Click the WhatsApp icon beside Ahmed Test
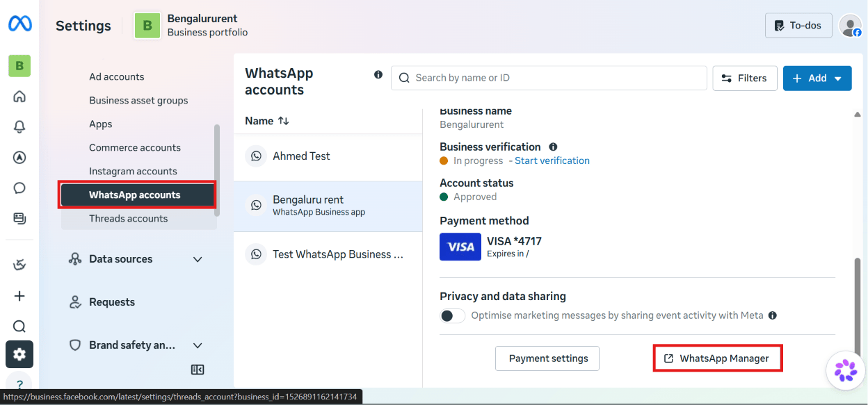Image resolution: width=868 pixels, height=405 pixels. (x=256, y=156)
